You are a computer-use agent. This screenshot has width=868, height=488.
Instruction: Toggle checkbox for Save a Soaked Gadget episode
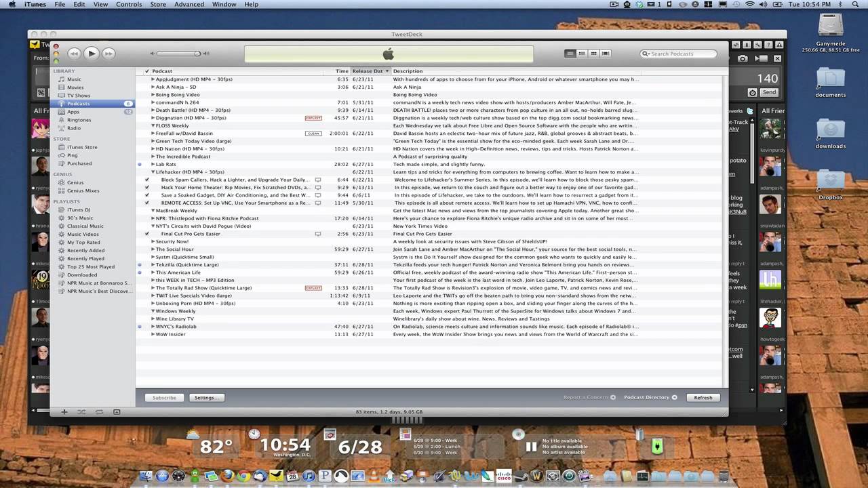pyautogui.click(x=147, y=195)
